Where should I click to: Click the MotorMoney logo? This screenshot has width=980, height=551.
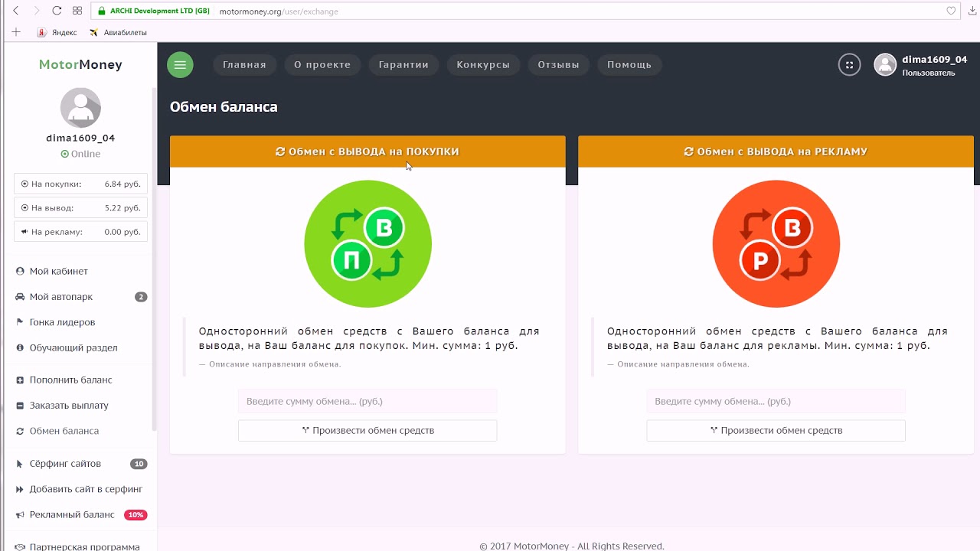pyautogui.click(x=80, y=64)
